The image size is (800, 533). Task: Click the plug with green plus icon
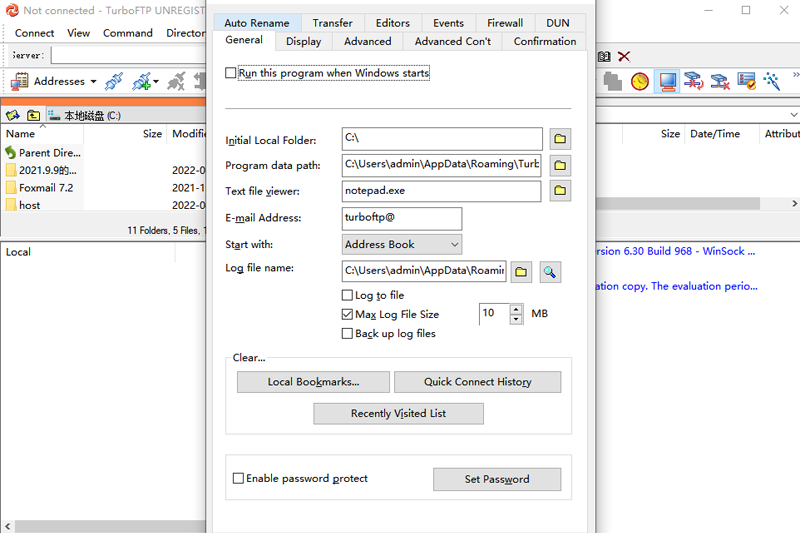click(141, 82)
